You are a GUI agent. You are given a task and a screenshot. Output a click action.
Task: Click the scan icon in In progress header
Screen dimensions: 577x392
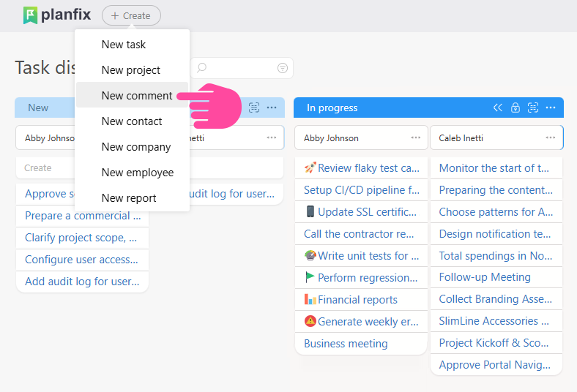click(x=533, y=108)
